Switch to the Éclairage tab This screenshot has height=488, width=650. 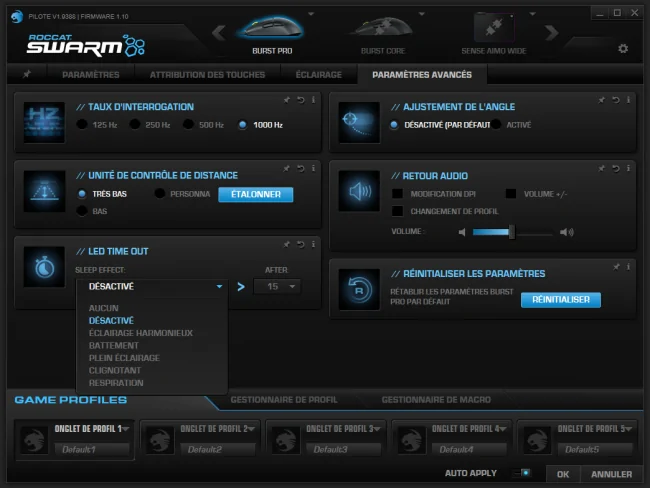pos(318,75)
